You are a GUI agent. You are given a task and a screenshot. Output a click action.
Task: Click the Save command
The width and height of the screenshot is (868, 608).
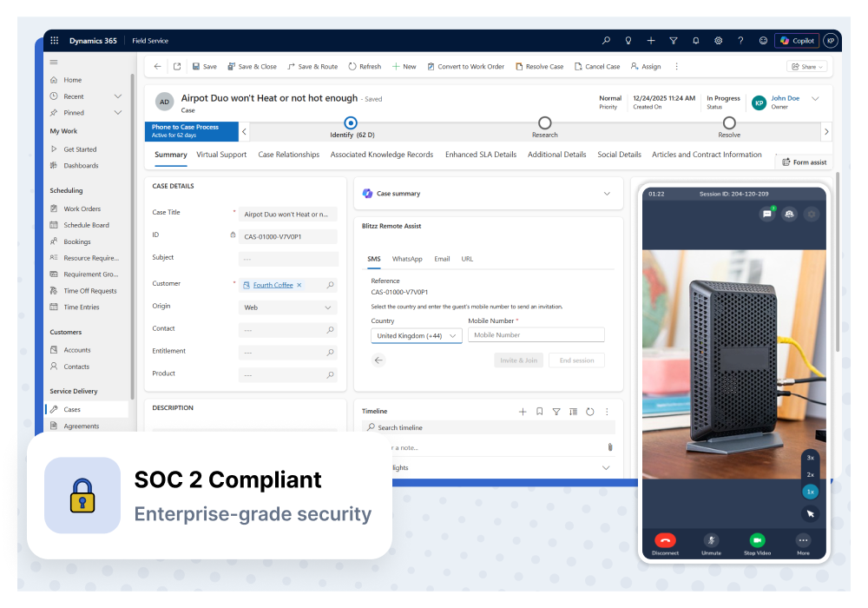[x=204, y=67]
